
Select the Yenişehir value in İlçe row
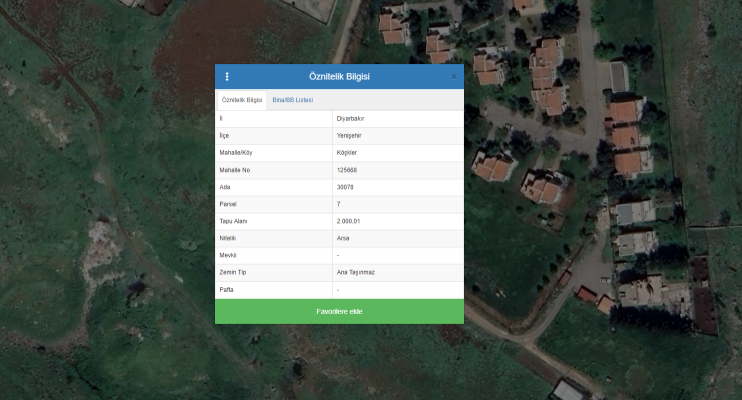(350, 135)
